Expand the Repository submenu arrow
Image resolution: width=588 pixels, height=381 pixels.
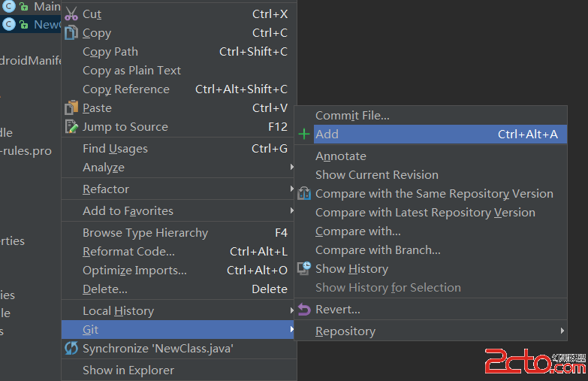pos(562,331)
